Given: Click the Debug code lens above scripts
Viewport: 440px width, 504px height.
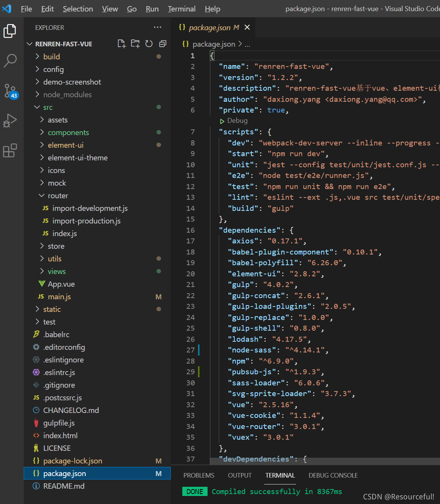Looking at the screenshot, I should pyautogui.click(x=237, y=121).
